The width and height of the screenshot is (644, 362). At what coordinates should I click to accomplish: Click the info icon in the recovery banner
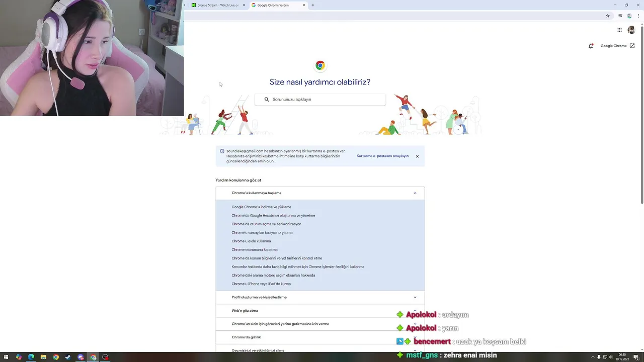pos(222,151)
